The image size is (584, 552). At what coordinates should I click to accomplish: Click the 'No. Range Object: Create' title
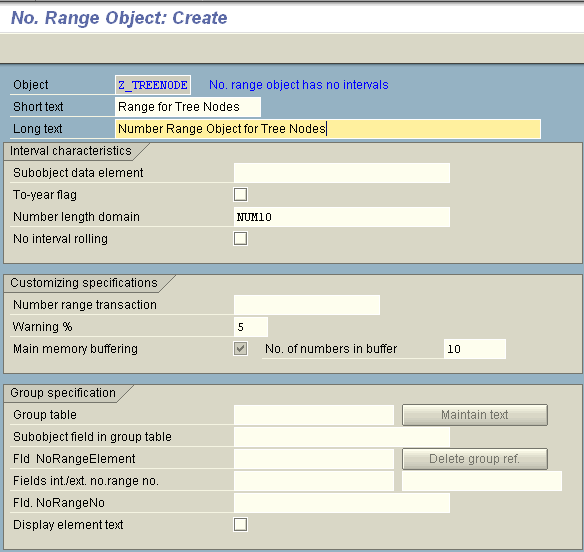[119, 18]
